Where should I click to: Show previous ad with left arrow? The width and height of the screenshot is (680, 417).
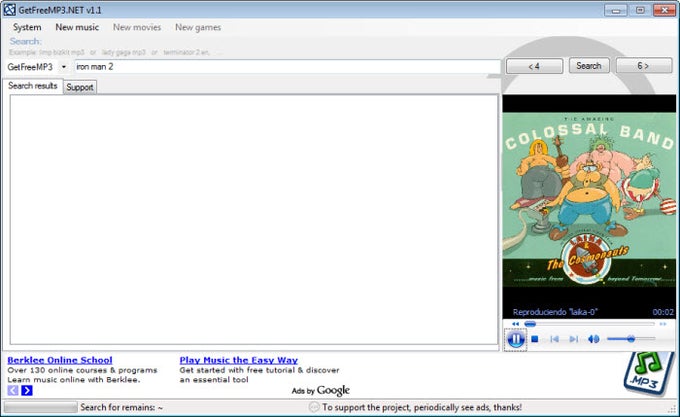click(x=13, y=391)
